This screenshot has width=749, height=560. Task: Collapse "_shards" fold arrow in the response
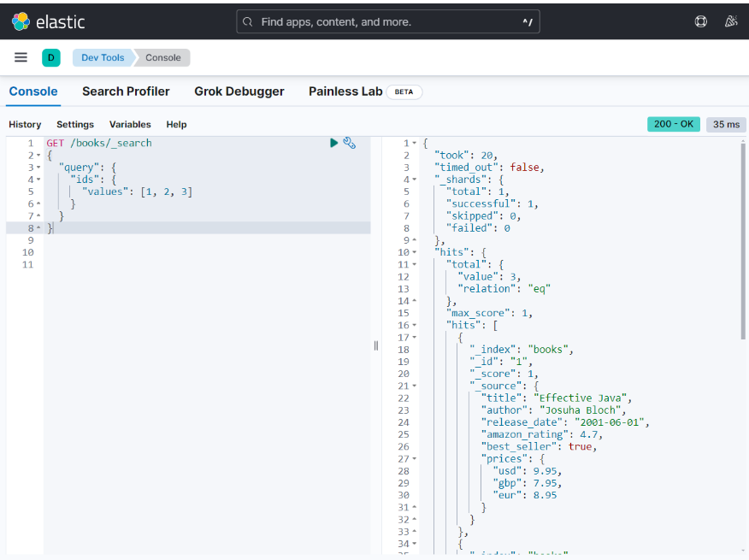pyautogui.click(x=415, y=180)
